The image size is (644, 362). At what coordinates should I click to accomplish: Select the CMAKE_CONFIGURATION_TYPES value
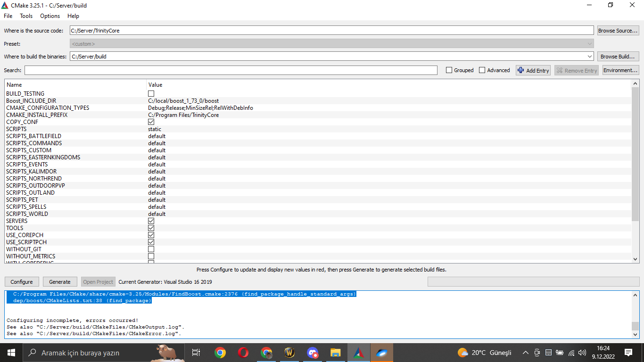point(200,108)
